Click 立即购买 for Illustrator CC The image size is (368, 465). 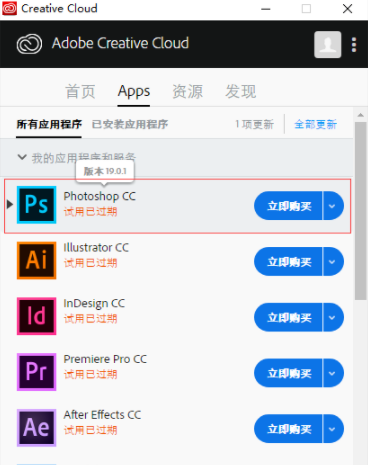click(x=289, y=261)
